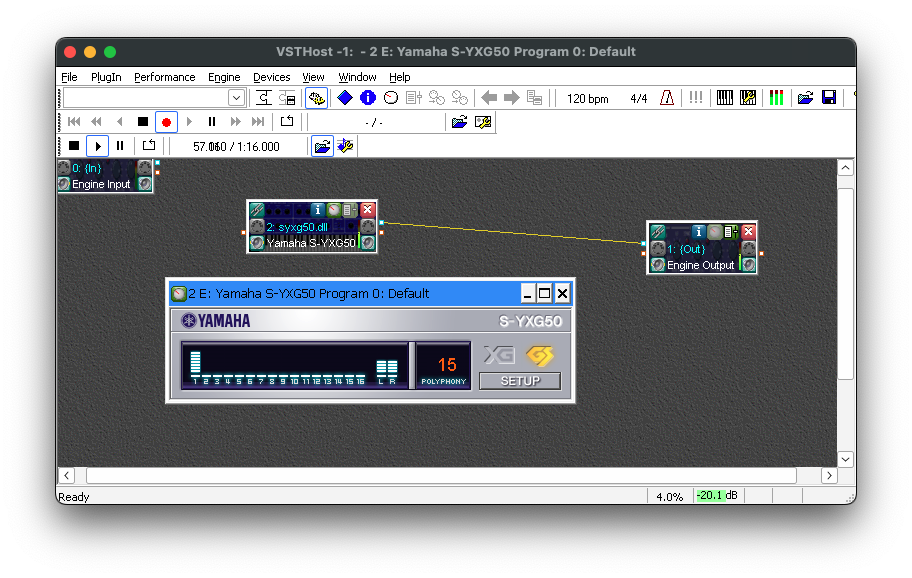Toggle the speaker icon left of Engine Input label
Viewport: 912px width, 578px height.
[x=64, y=184]
